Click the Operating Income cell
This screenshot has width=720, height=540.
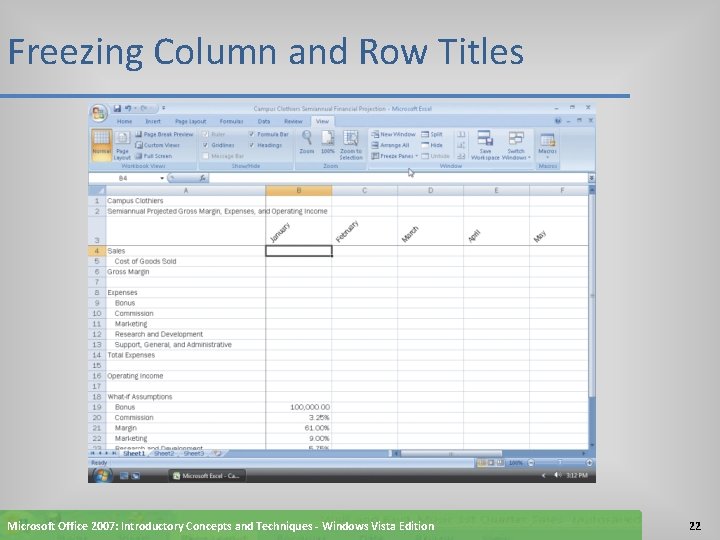186,376
